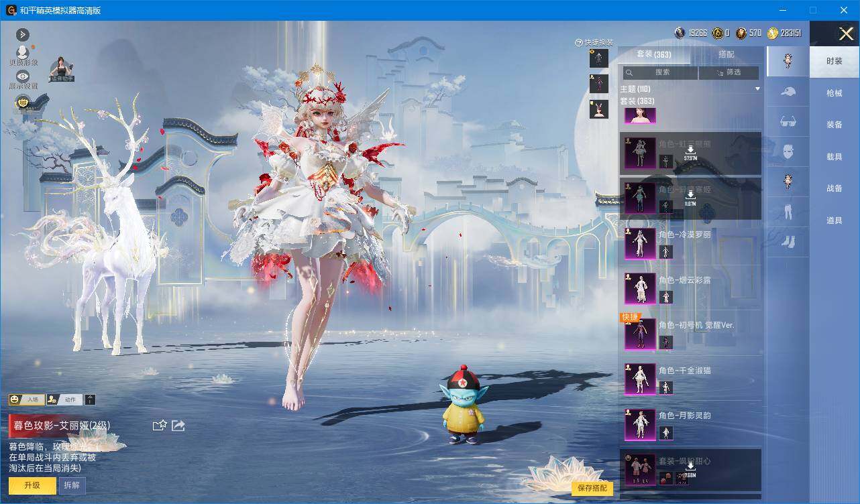Click 保存搭配 save outfit button
Screen dimensions: 860x504
(x=592, y=488)
